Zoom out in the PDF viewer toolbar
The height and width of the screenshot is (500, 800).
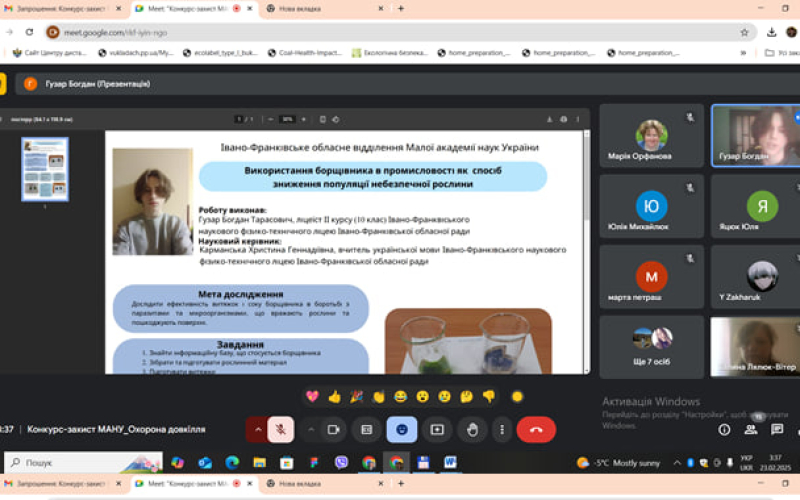coord(271,119)
